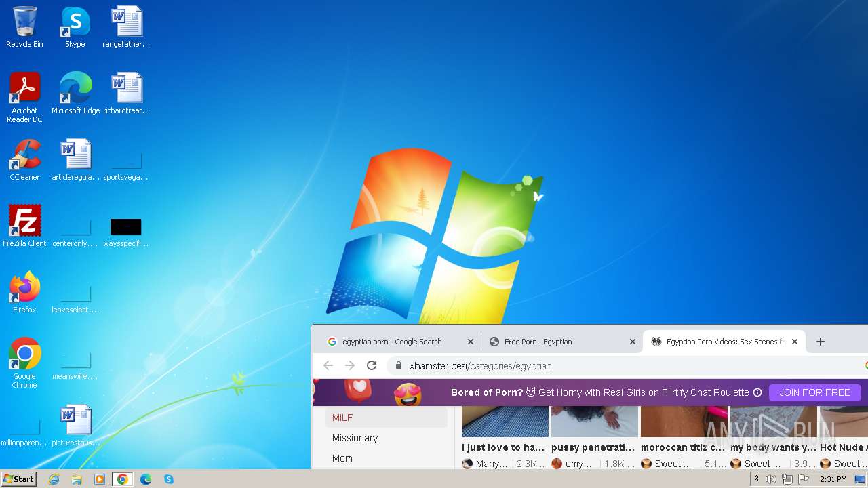Close the 'Free Porn - Egyptian' tab
Screen dimensions: 868x488
tap(633, 342)
